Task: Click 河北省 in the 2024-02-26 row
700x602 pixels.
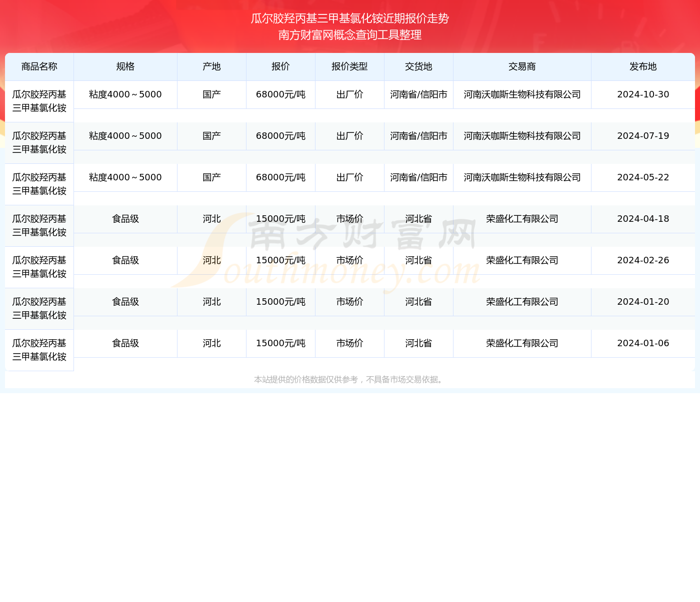Action: pos(419,260)
